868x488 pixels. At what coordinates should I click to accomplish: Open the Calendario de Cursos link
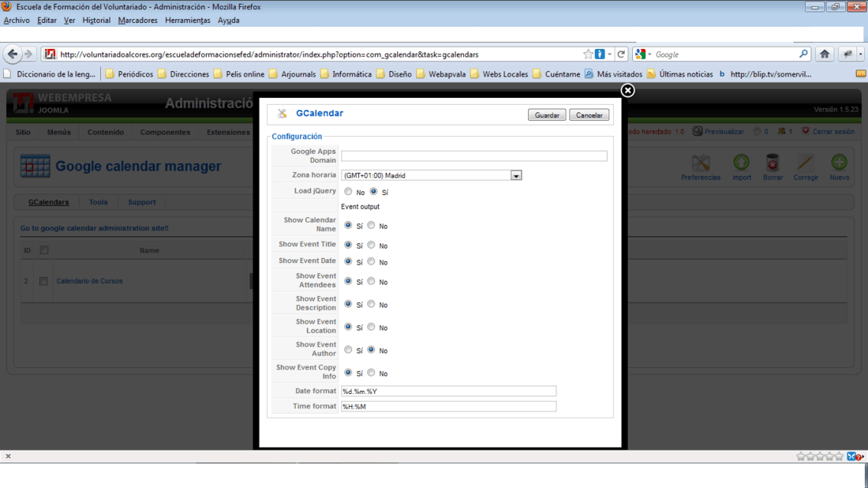click(90, 281)
